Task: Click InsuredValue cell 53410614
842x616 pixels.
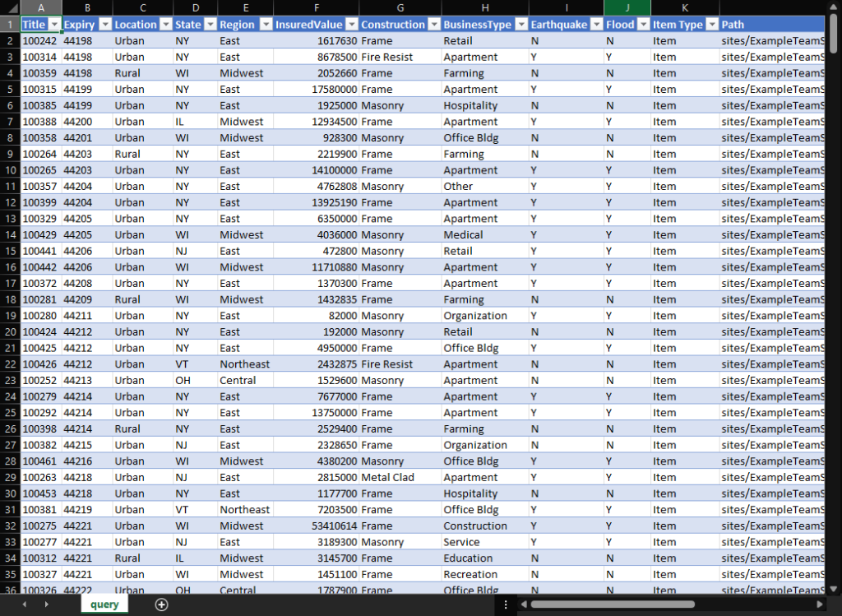Action: pyautogui.click(x=317, y=526)
